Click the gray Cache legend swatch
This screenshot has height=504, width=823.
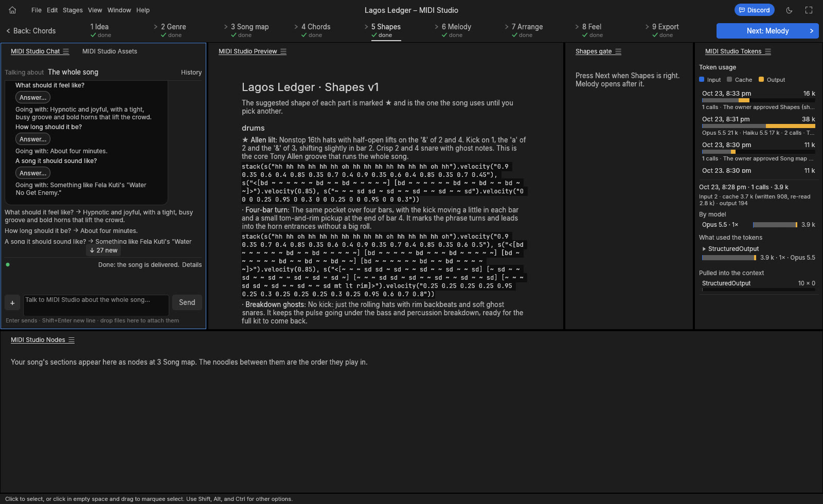click(x=729, y=79)
